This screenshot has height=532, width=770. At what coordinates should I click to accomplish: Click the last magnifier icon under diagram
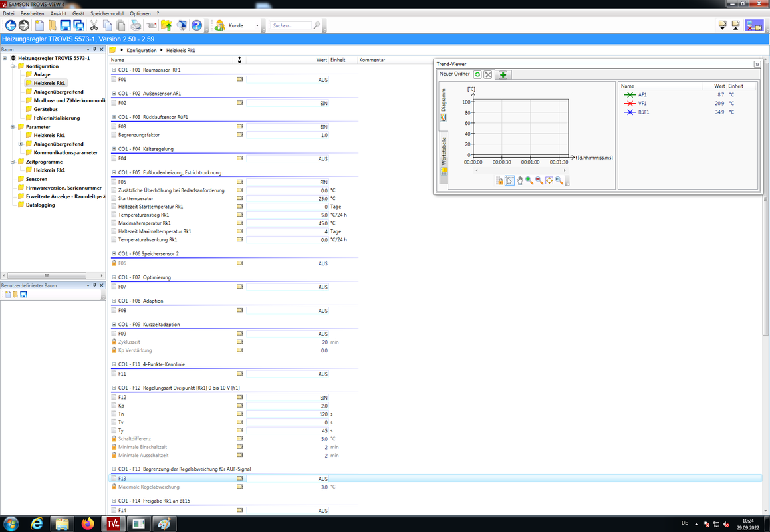[x=559, y=181]
